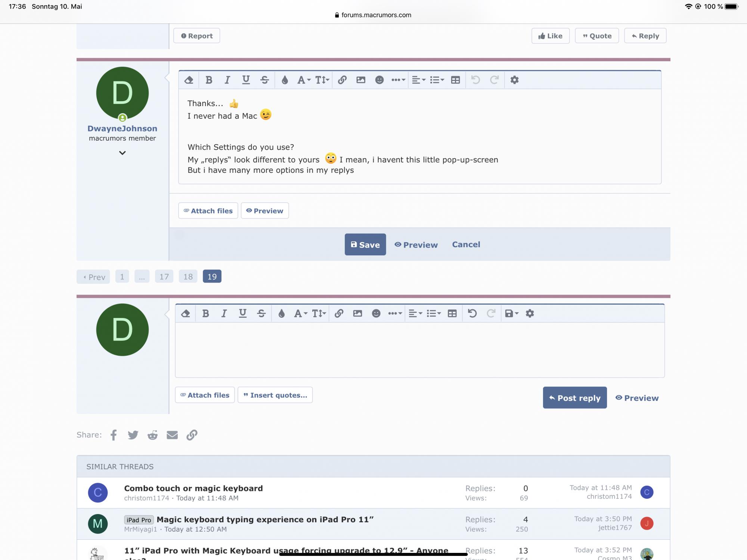Share the thread via the Twitter icon
747x560 pixels.
pos(133,435)
